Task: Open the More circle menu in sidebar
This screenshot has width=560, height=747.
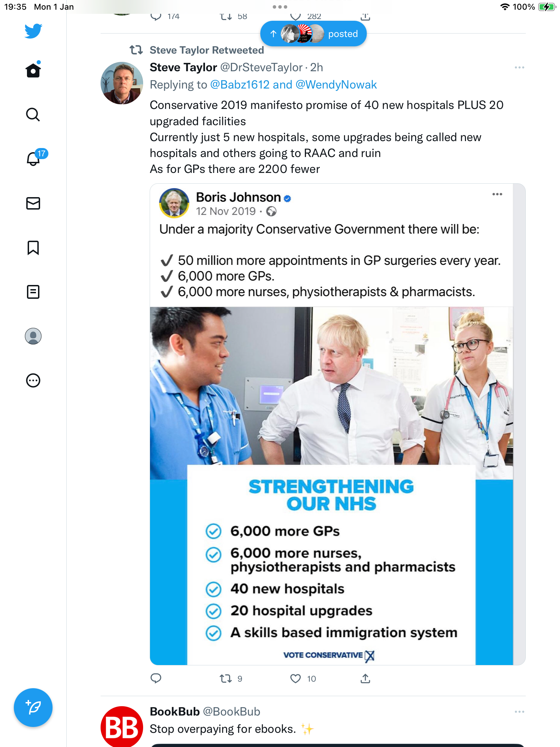Action: (x=33, y=380)
